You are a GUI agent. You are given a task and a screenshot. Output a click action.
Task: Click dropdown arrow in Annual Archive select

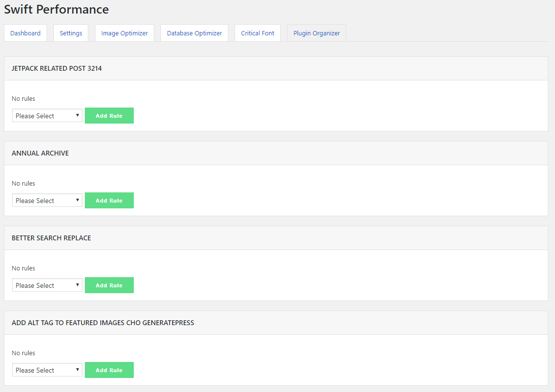(x=77, y=200)
